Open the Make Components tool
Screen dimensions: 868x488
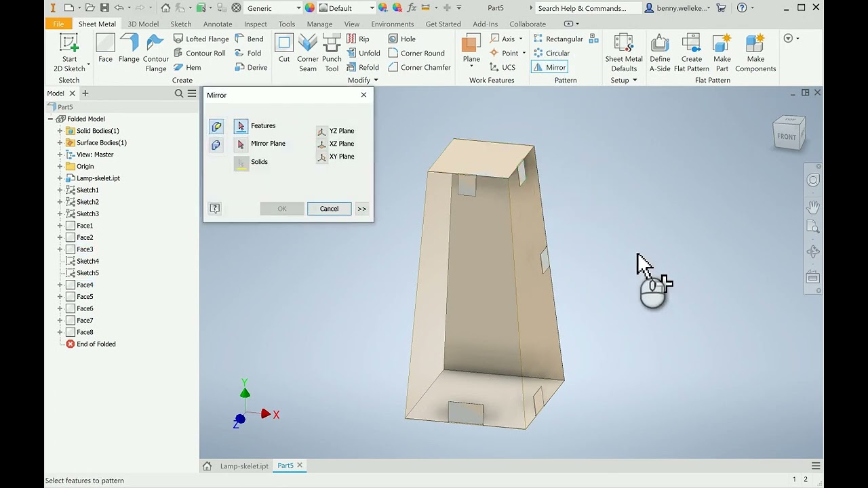[755, 53]
